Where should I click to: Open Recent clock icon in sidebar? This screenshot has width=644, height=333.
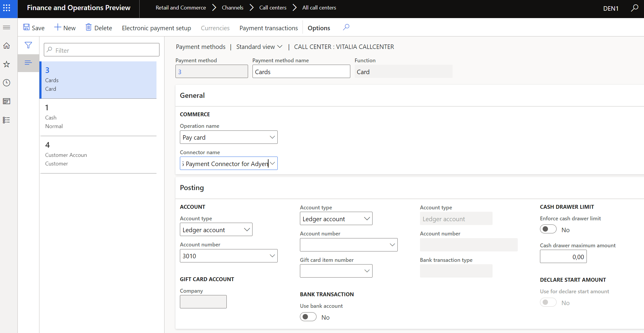[7, 83]
